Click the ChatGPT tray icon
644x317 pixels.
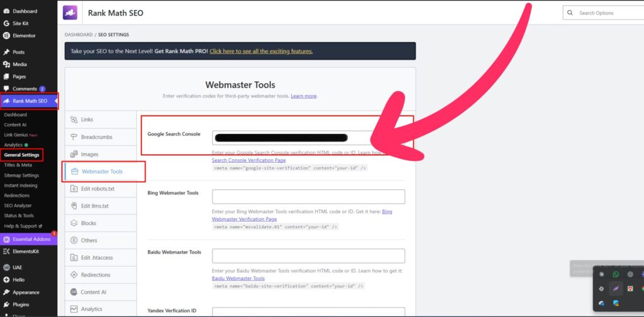point(630,274)
